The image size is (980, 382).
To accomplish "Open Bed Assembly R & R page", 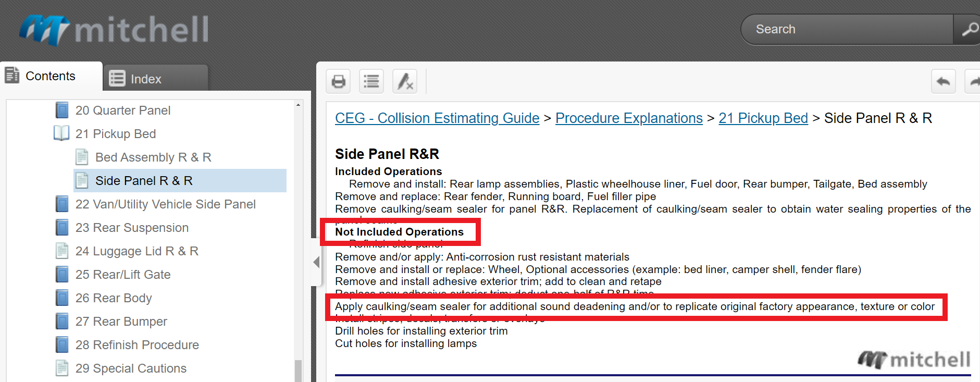I will pyautogui.click(x=153, y=157).
